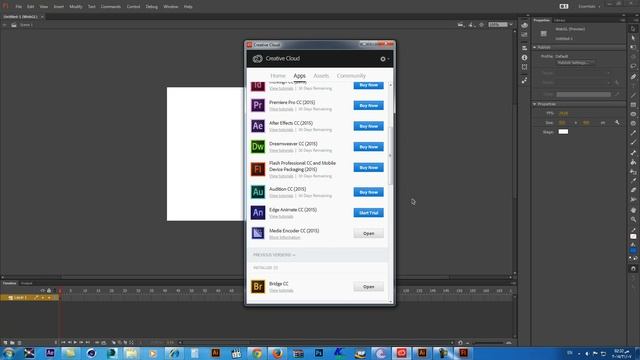Screen dimensions: 640x360
Task: Open Google Chrome from the taskbar
Action: pyautogui.click(x=257, y=353)
